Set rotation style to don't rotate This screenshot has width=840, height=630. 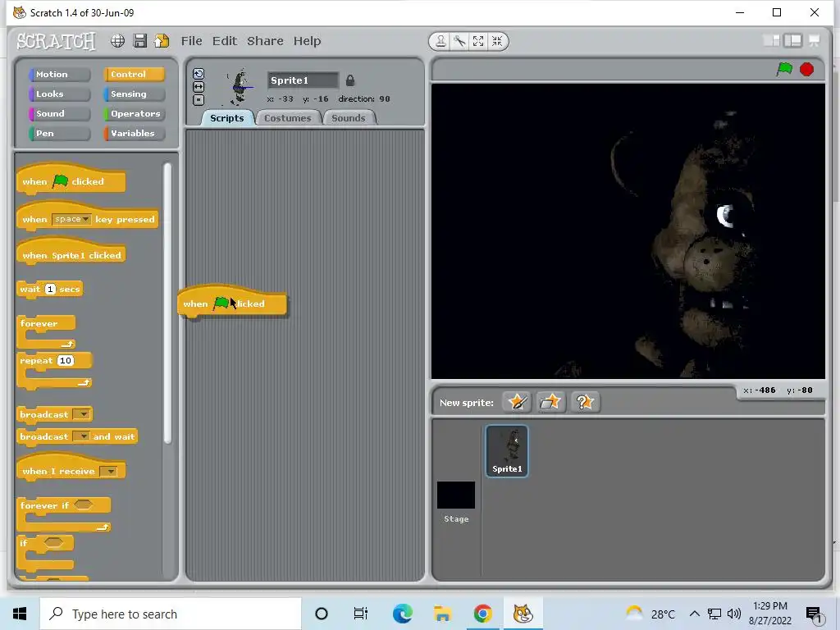199,99
